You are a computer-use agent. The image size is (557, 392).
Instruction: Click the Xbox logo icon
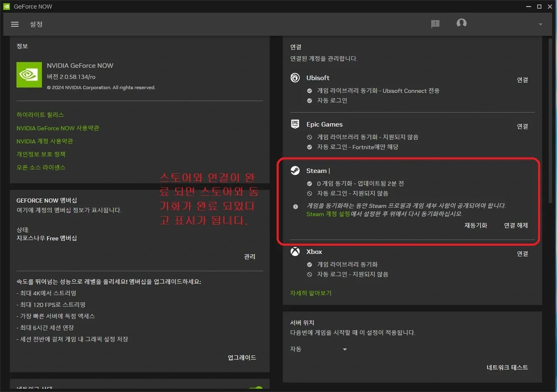295,251
